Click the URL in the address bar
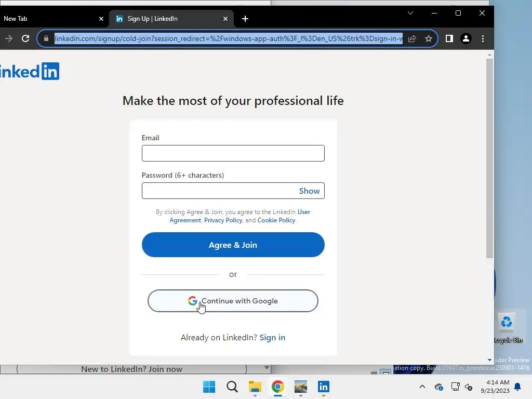The image size is (532, 399). coord(229,38)
